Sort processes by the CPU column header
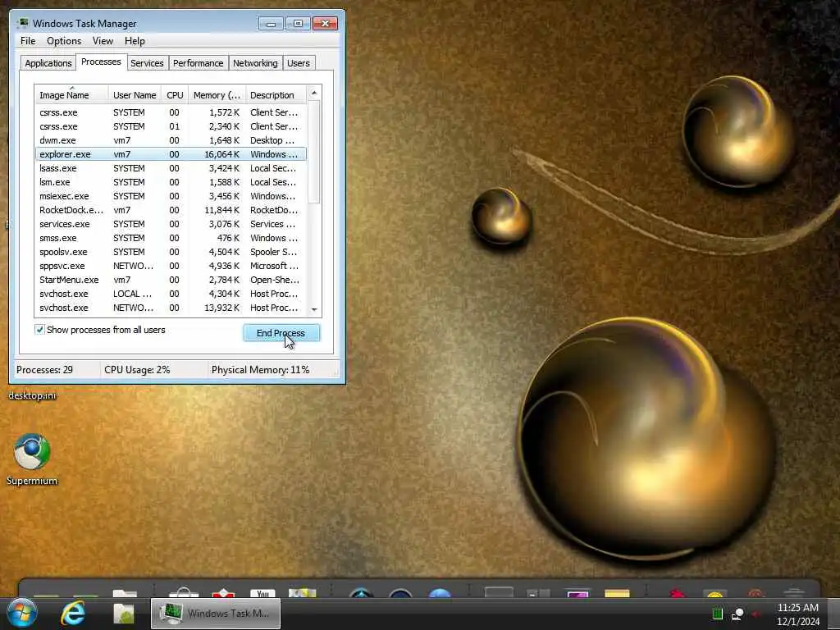This screenshot has width=840, height=630. (x=175, y=95)
